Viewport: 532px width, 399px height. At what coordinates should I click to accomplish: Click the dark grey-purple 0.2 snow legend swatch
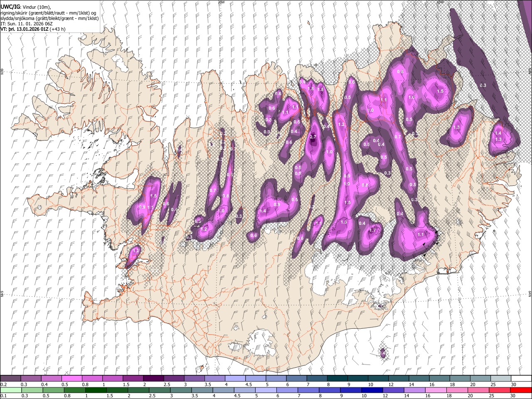[x=11, y=378]
